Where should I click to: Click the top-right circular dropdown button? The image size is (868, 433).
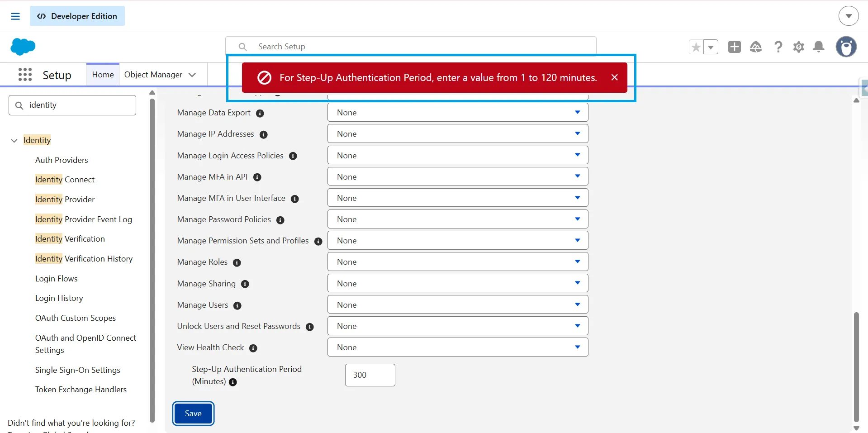point(849,16)
